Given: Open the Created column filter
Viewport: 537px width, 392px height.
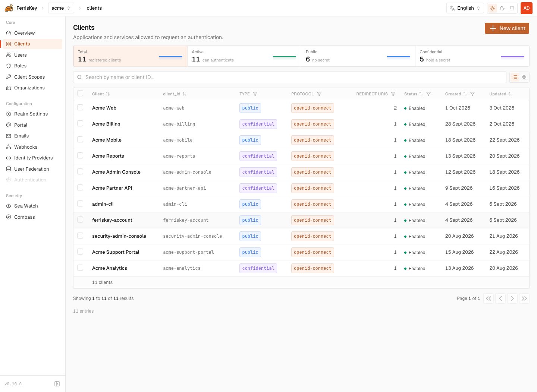Looking at the screenshot, I should coord(472,94).
